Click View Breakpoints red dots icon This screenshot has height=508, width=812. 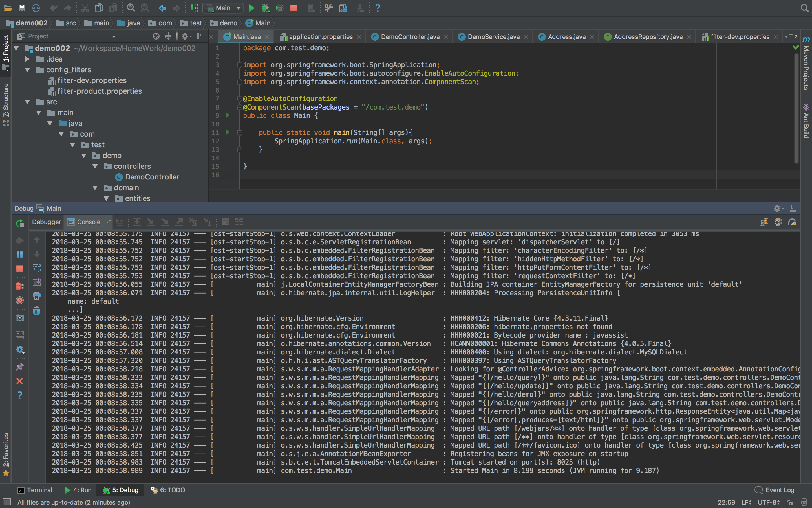pyautogui.click(x=20, y=286)
